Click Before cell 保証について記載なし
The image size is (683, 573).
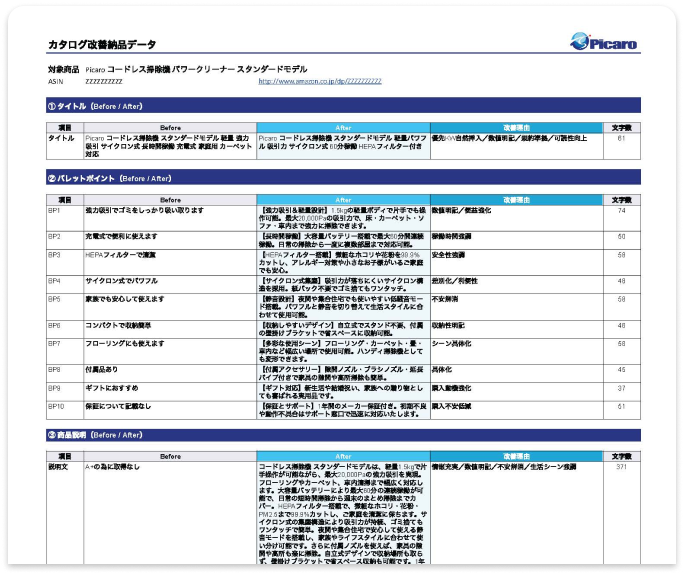pyautogui.click(x=170, y=410)
